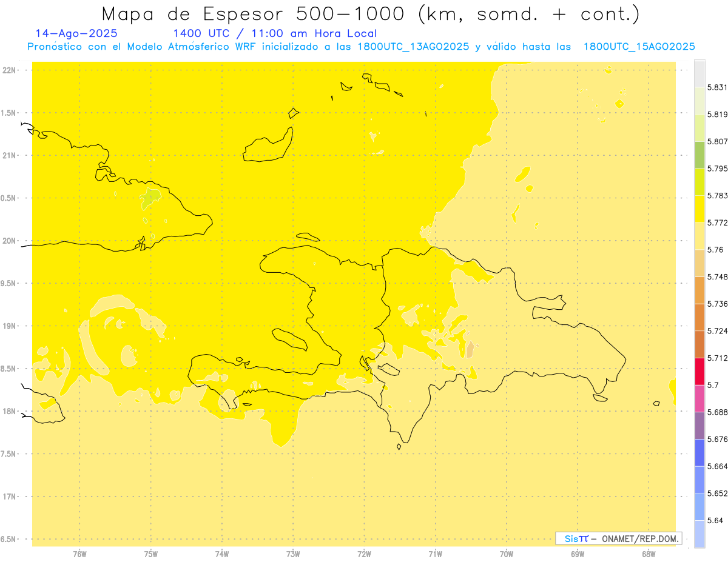Click the "70W" longitude label
This screenshot has height=562, width=728.
point(507,554)
